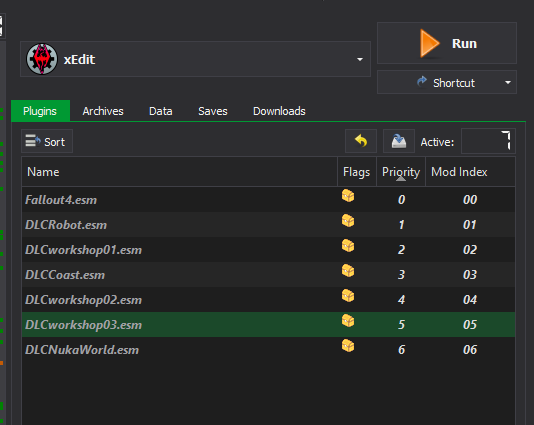Click the flag icon for DLCworkshop02.esm
This screenshot has width=534, height=425.
(348, 296)
